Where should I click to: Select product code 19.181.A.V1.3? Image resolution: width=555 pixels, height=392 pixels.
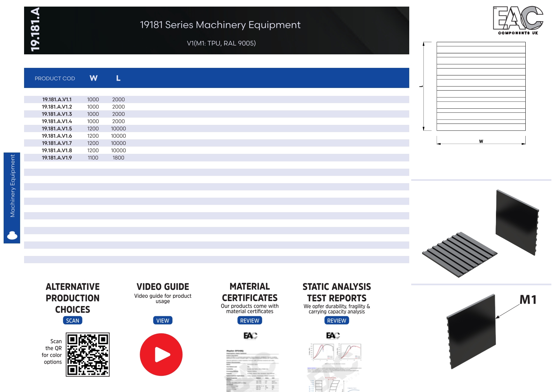tap(57, 114)
